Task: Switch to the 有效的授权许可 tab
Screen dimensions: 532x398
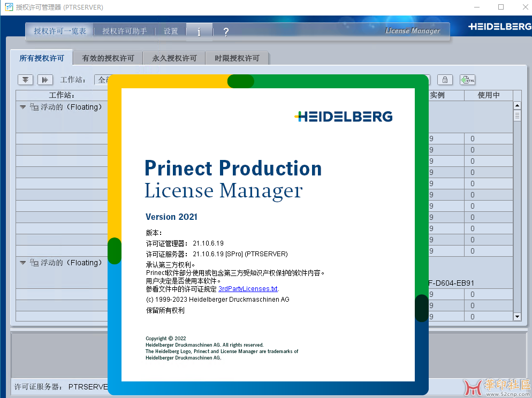Action: click(x=108, y=58)
